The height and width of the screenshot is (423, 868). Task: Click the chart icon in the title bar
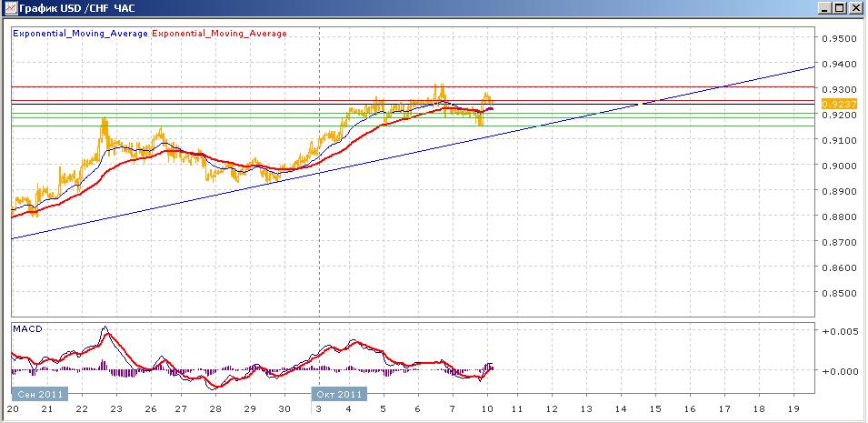11,8
